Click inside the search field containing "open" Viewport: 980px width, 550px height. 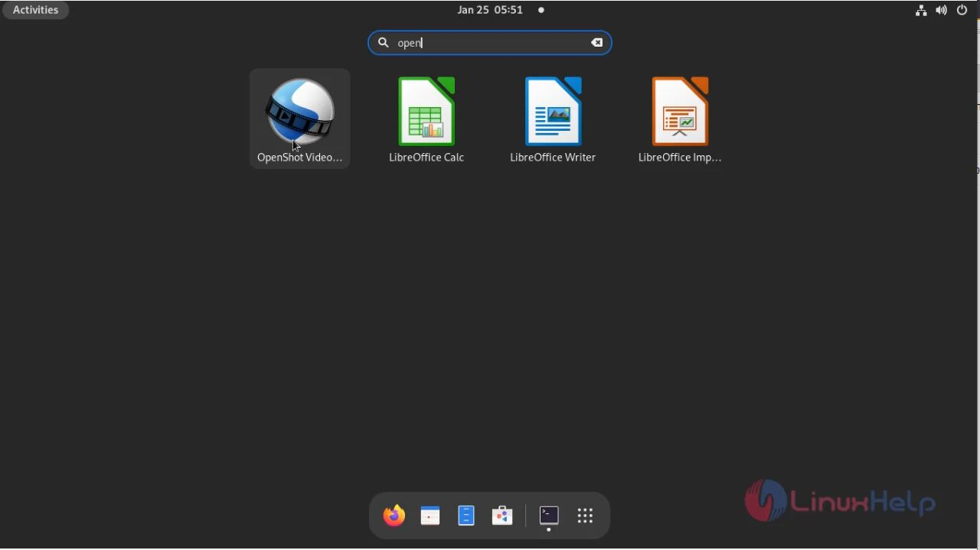pyautogui.click(x=490, y=43)
